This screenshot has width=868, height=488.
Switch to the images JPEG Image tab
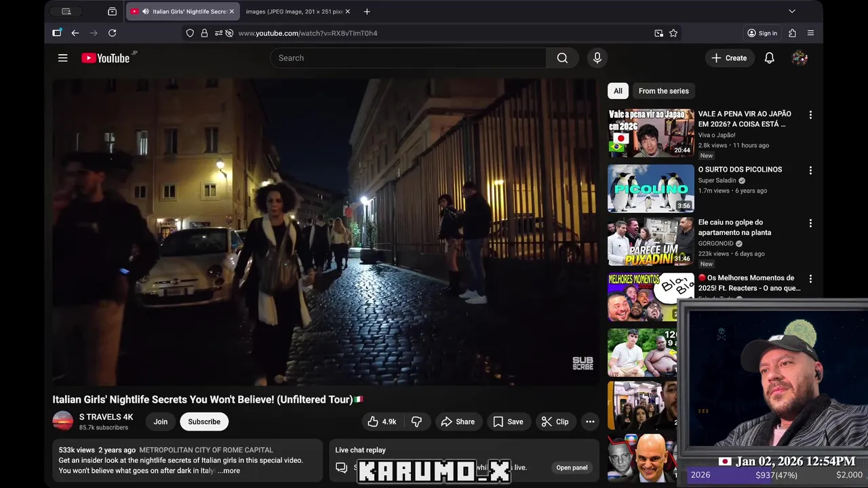click(x=294, y=12)
